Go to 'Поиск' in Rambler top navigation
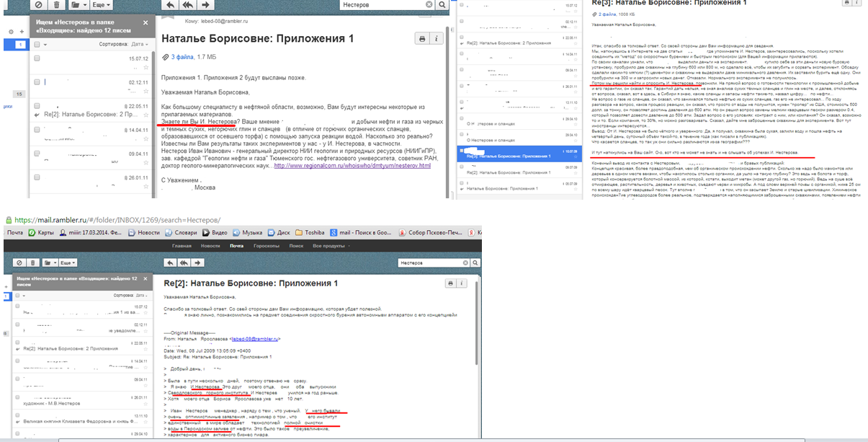Viewport: 868px width, 442px height. (x=296, y=245)
